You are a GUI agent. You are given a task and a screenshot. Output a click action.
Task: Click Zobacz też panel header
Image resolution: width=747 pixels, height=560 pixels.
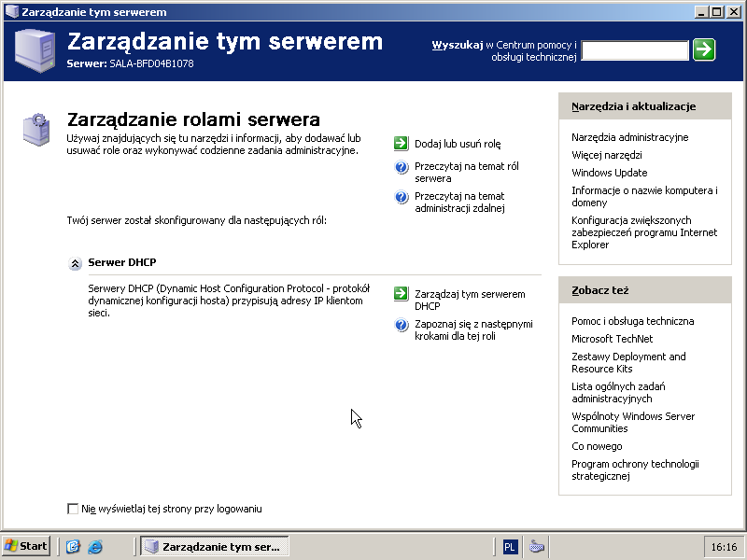tap(644, 290)
